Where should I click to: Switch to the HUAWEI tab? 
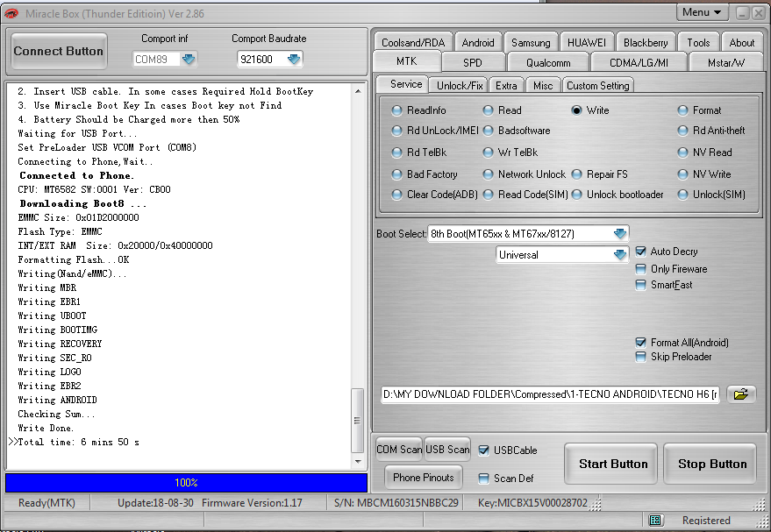[x=587, y=42]
